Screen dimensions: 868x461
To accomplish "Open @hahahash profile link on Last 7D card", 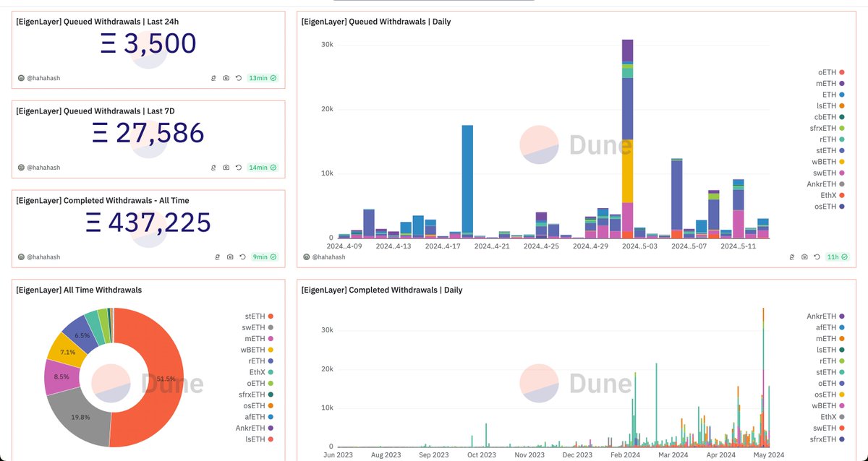I will [43, 168].
